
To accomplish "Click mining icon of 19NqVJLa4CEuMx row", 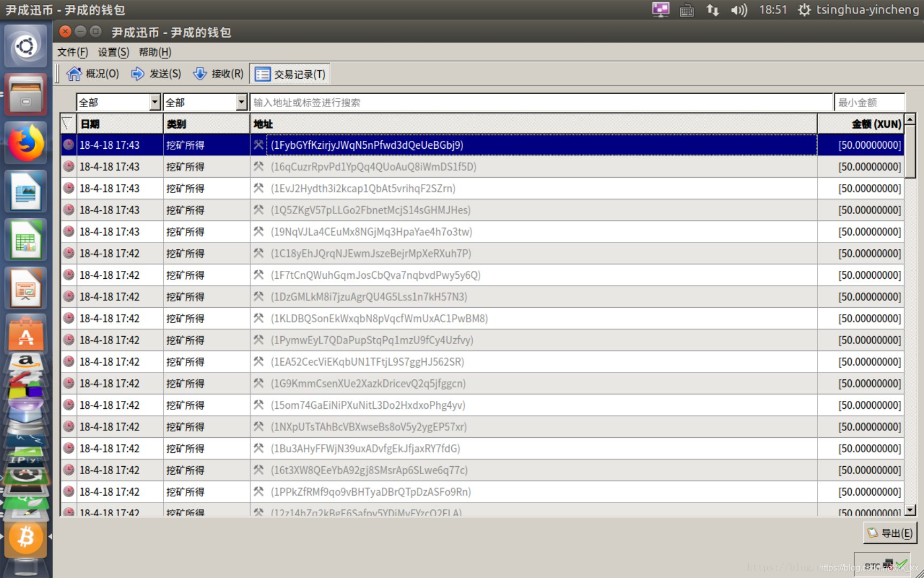I will (259, 232).
